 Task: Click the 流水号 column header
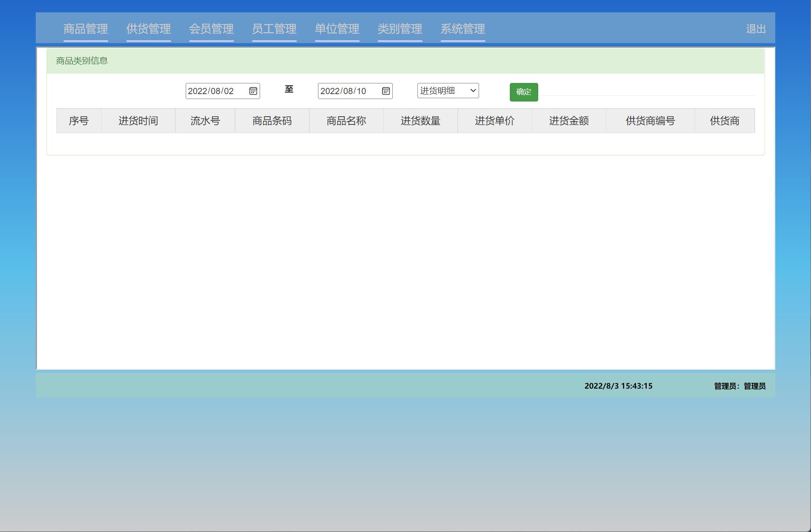(x=205, y=121)
